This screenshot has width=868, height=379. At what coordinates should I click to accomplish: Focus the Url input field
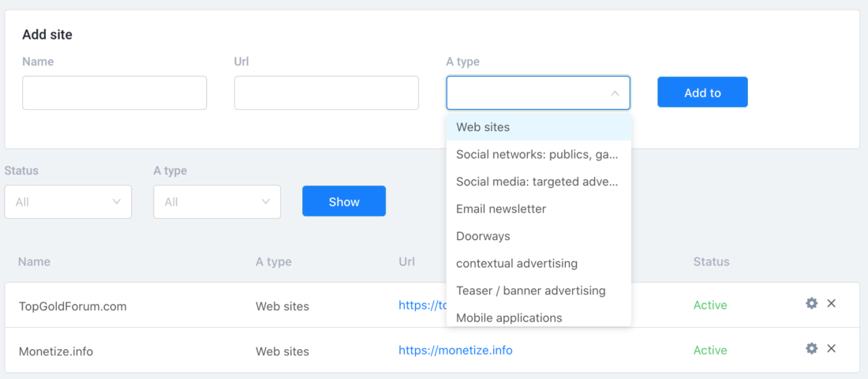coord(327,93)
